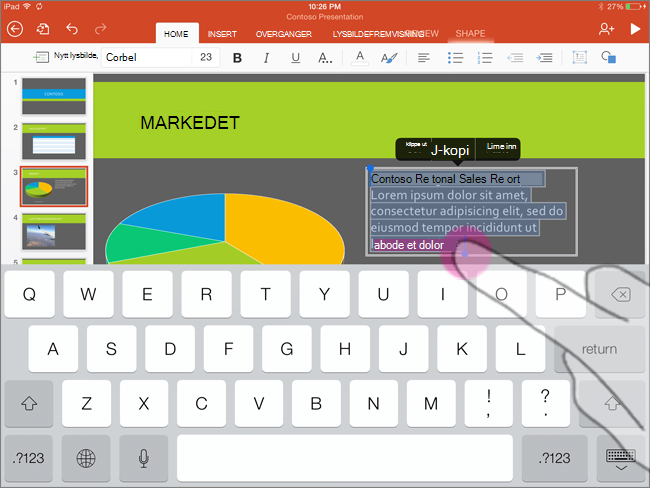The width and height of the screenshot is (650, 488).
Task: Tap the microphone dictation key
Action: coord(143,458)
